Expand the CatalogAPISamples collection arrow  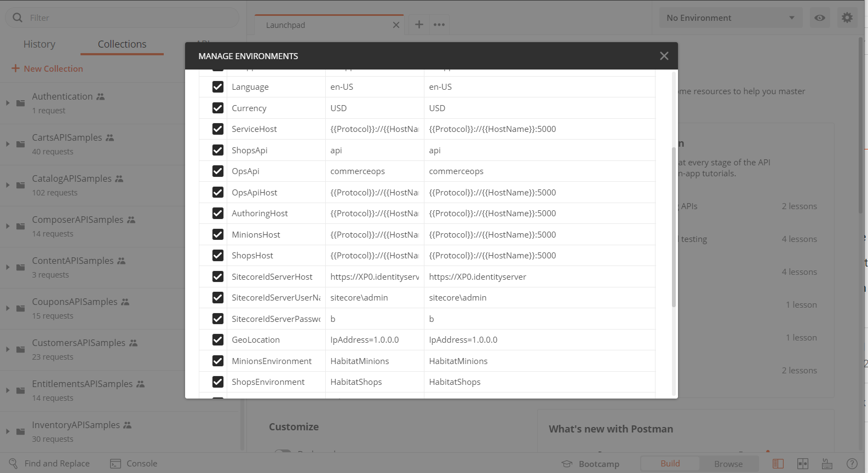coord(8,185)
